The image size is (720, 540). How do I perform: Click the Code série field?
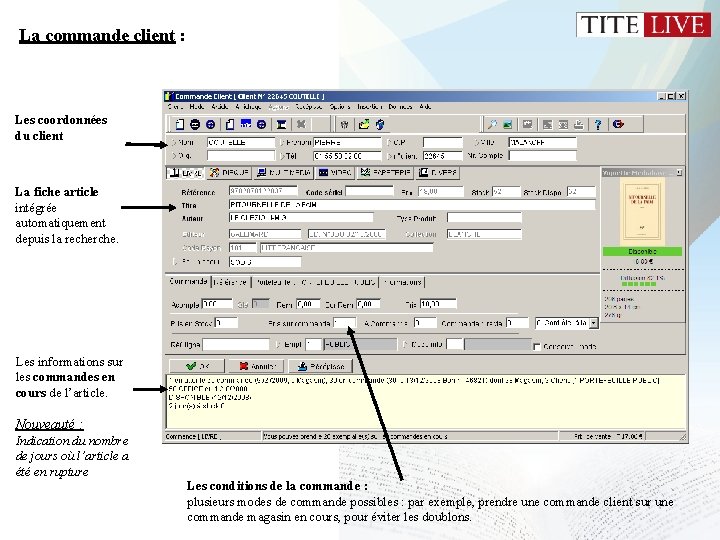tap(370, 191)
